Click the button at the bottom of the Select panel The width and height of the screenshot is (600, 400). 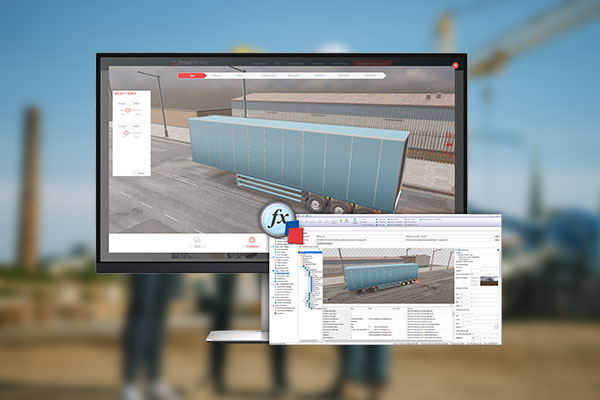click(141, 173)
